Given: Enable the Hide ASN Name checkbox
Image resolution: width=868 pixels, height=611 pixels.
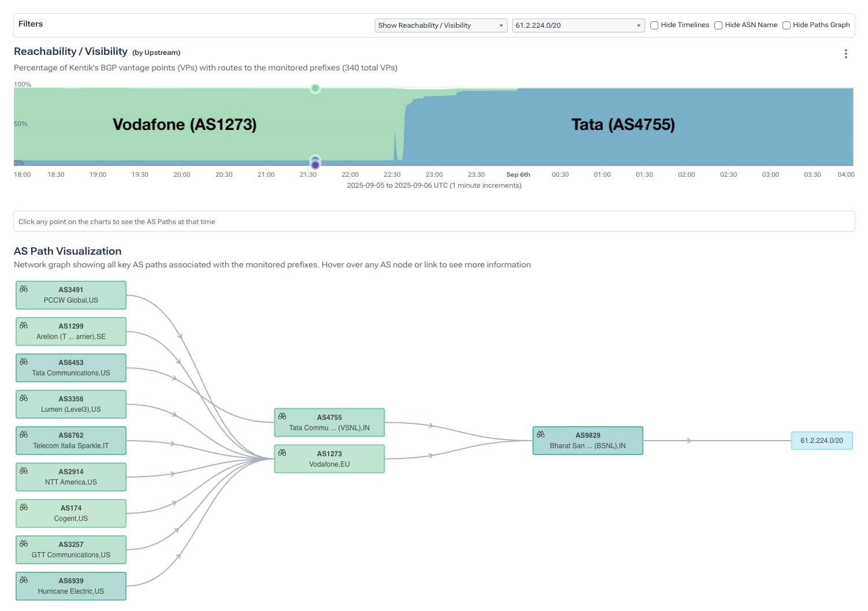Looking at the screenshot, I should [718, 25].
